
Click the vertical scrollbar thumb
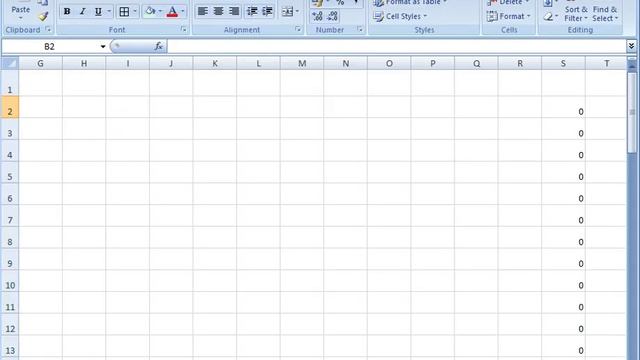(x=632, y=113)
